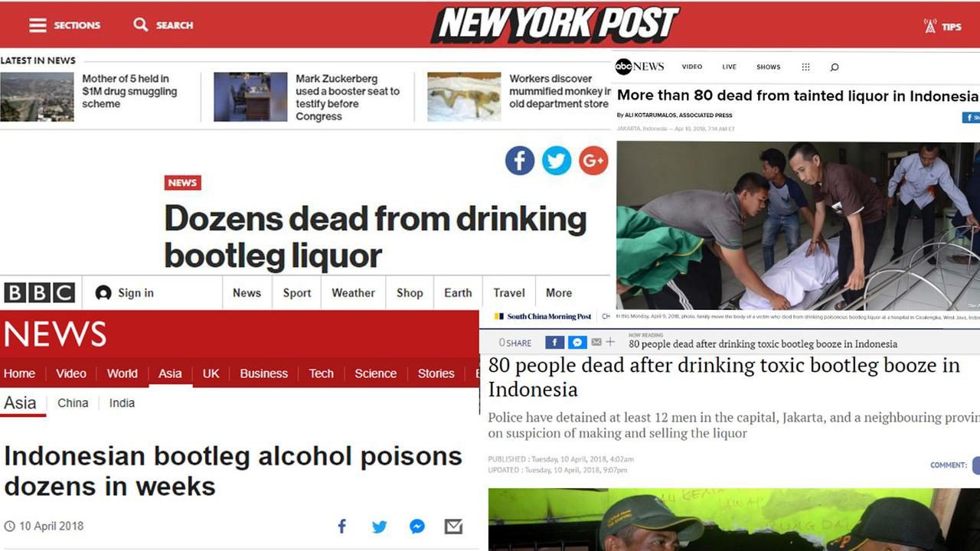Click the New York Post search magnifier icon
The width and height of the screenshot is (980, 551).
click(x=140, y=24)
